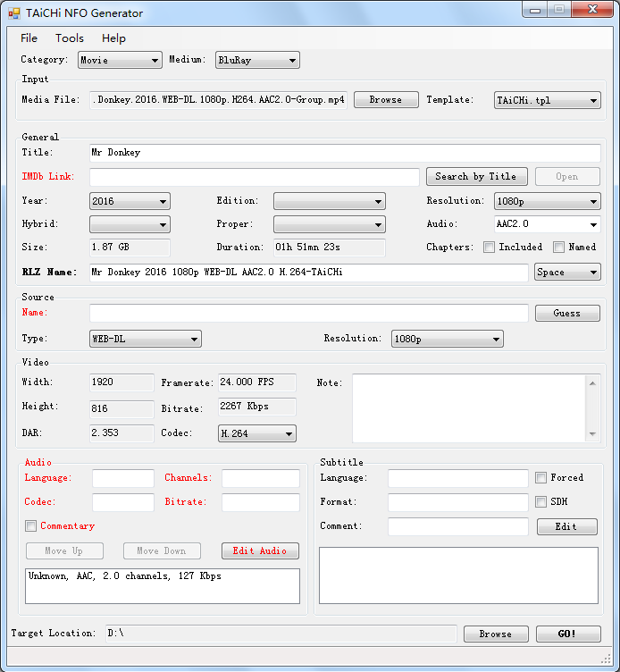Select the Unknown, AAC, 2.0 channels audio entry
Viewport: 620px width, 672px height.
pyautogui.click(x=125, y=576)
